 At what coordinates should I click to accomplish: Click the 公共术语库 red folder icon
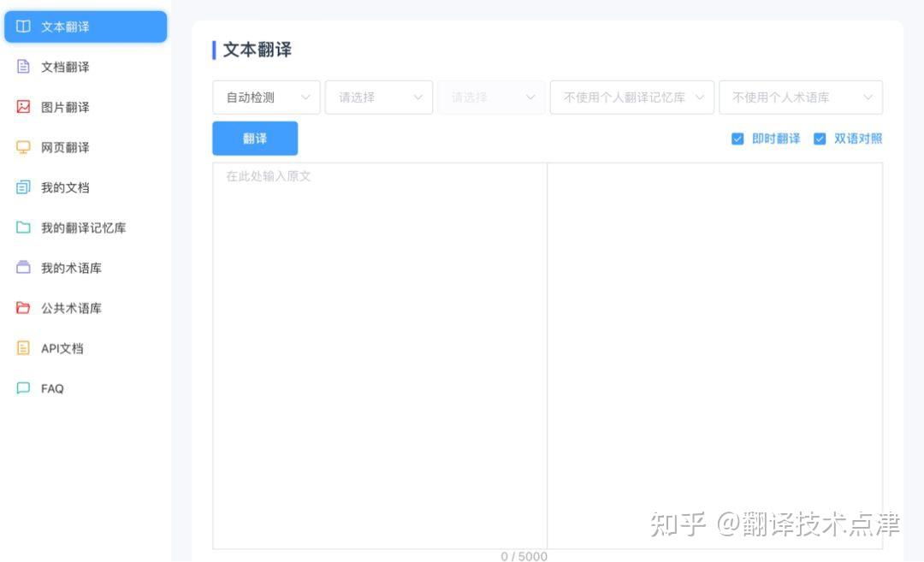pos(23,307)
